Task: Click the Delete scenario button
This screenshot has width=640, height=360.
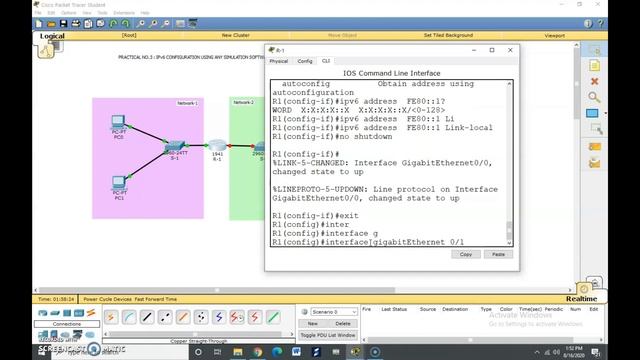Action: 343,324
